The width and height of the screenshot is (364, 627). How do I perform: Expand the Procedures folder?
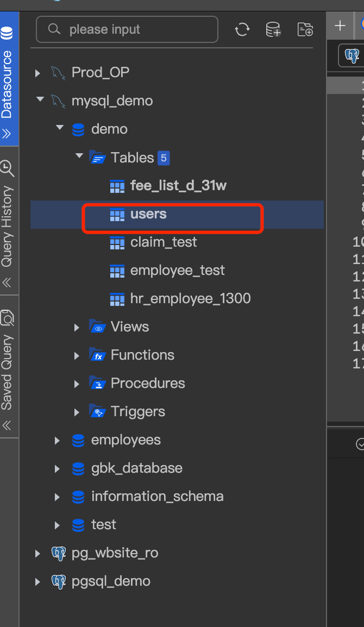77,384
